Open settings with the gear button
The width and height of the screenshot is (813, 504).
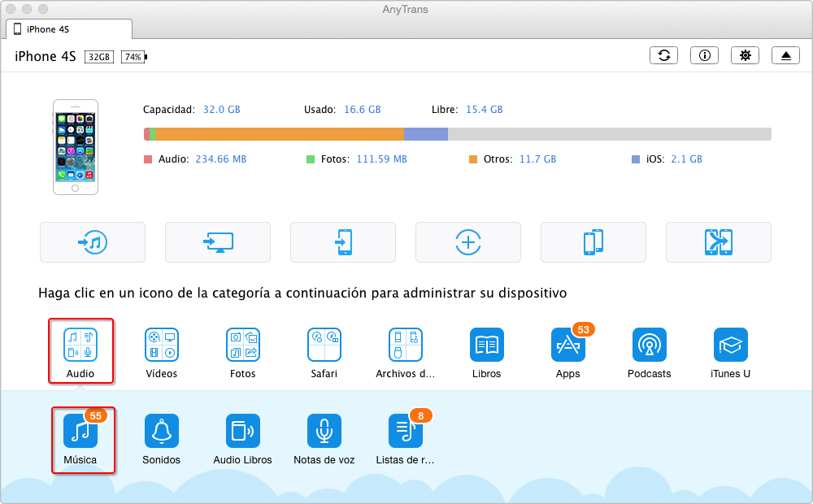745,55
